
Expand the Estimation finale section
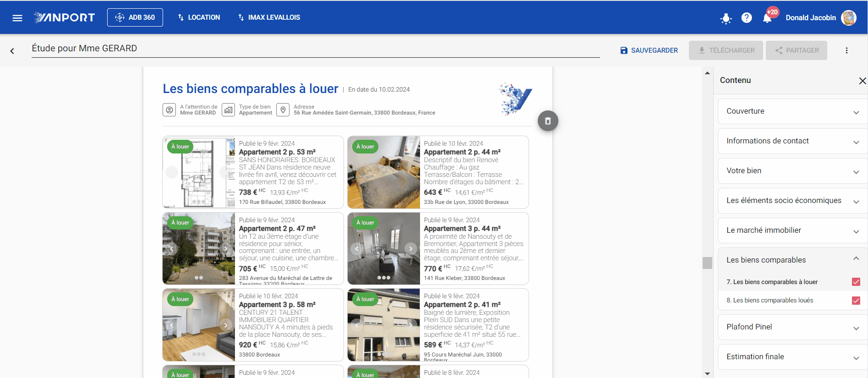tap(792, 357)
